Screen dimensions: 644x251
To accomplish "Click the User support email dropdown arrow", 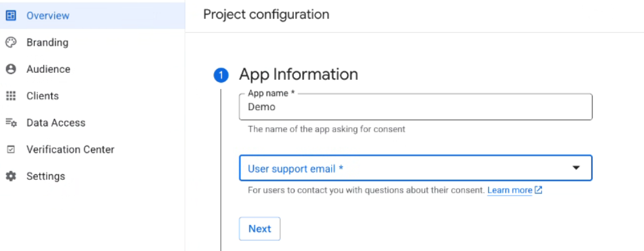I will (x=576, y=168).
